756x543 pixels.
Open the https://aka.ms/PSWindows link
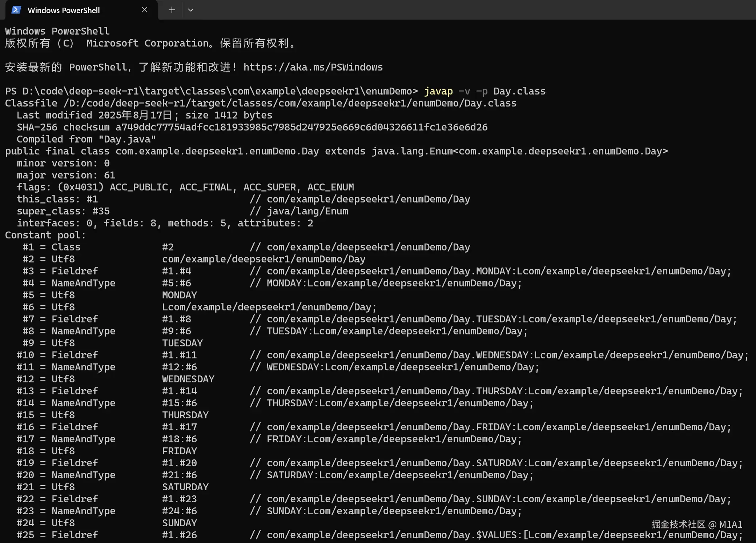(x=313, y=67)
